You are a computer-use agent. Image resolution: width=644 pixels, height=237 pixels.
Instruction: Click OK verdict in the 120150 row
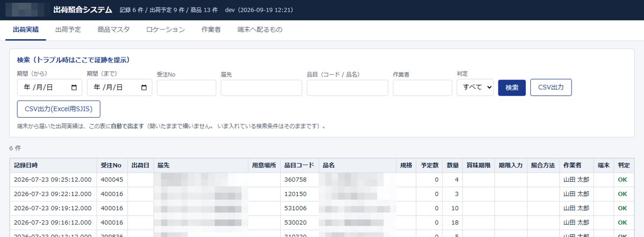point(623,194)
